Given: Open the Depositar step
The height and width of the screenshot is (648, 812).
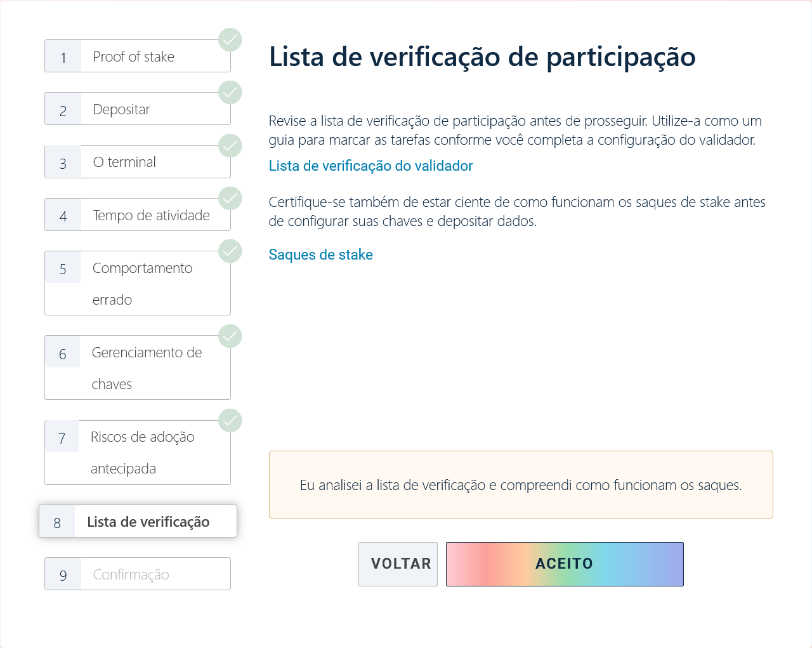Looking at the screenshot, I should pos(137,109).
